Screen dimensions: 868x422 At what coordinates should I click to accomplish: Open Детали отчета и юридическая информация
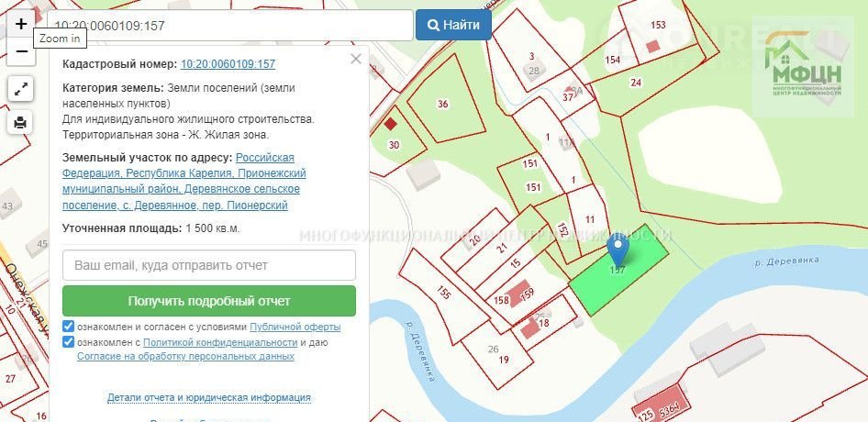pyautogui.click(x=208, y=397)
